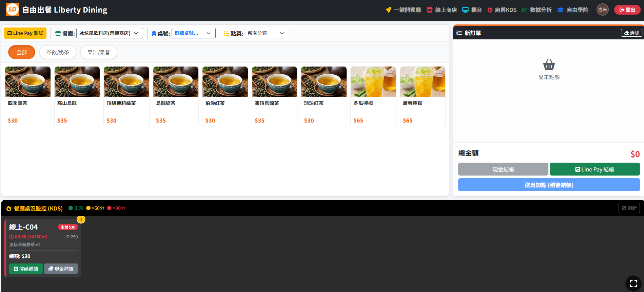Viewport: 644px width, 292px height.
Task: Select the 茶飲/奶茶 category tab
Action: tap(58, 52)
